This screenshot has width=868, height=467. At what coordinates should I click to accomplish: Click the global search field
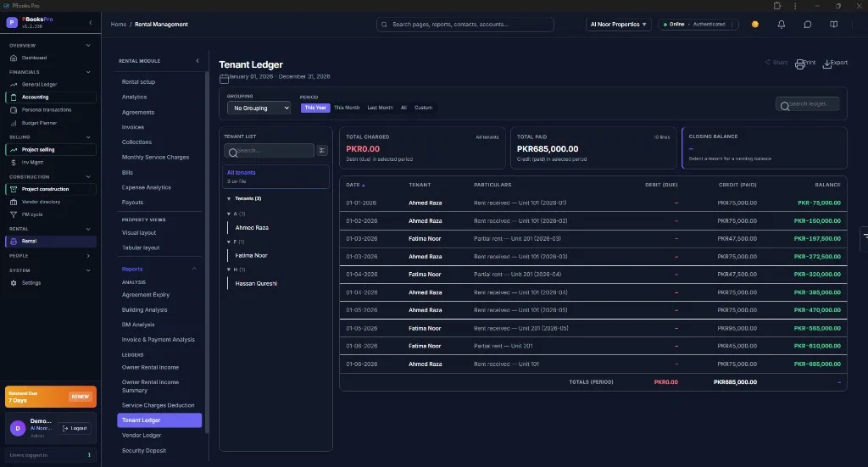[465, 25]
